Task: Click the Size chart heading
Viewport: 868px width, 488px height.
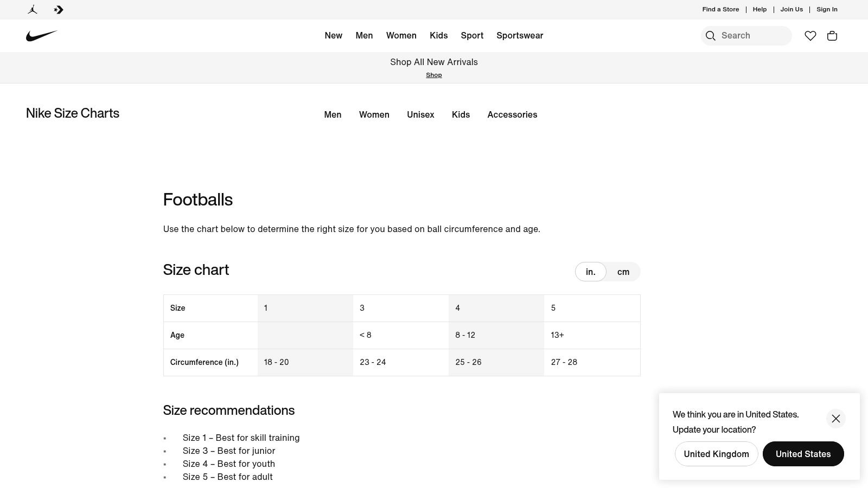Action: [x=196, y=270]
